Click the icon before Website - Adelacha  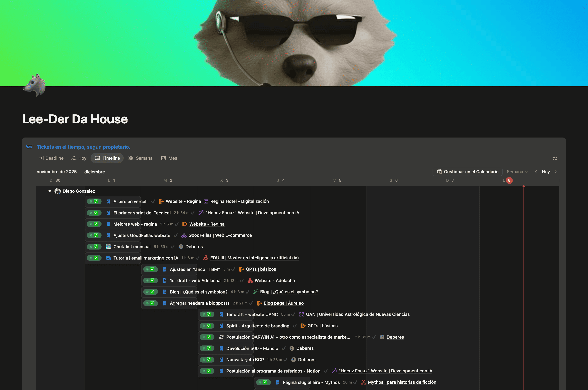250,281
